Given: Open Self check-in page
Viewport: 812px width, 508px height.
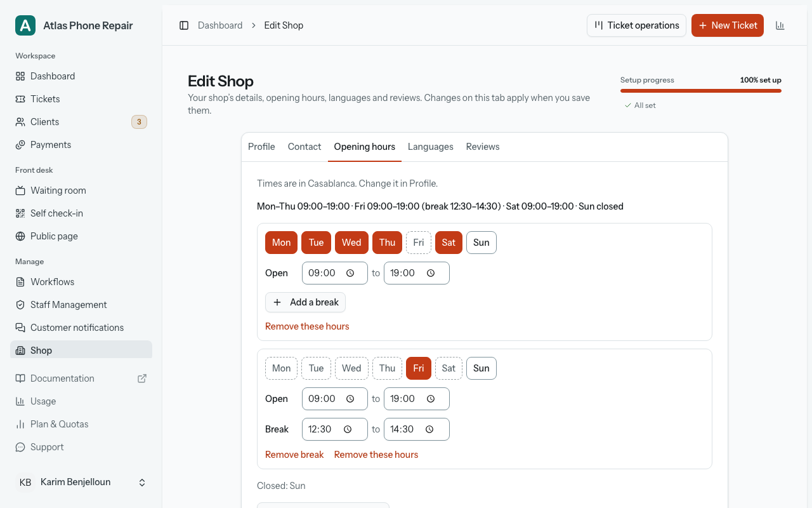Looking at the screenshot, I should tap(81, 213).
